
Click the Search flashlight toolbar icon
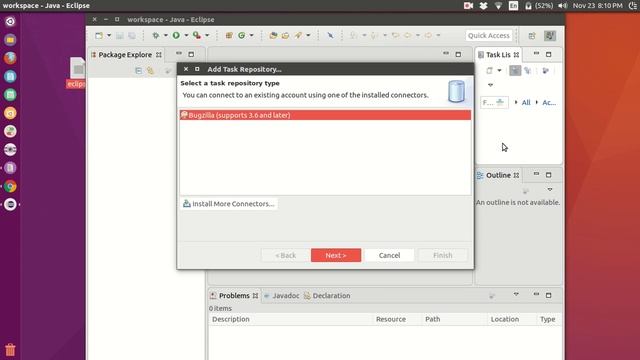point(298,36)
